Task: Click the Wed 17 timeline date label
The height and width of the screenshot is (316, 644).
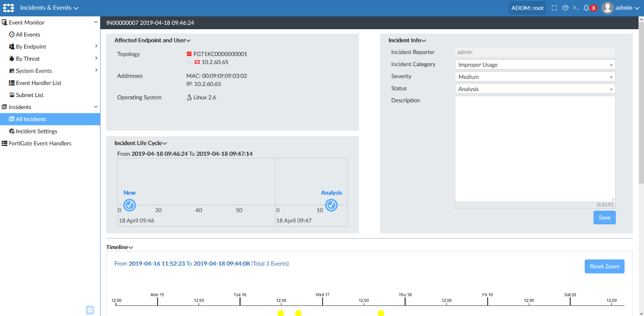Action: (322, 295)
